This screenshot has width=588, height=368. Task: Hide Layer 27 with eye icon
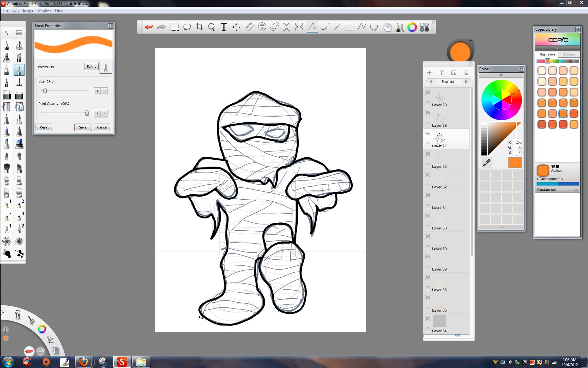(428, 133)
